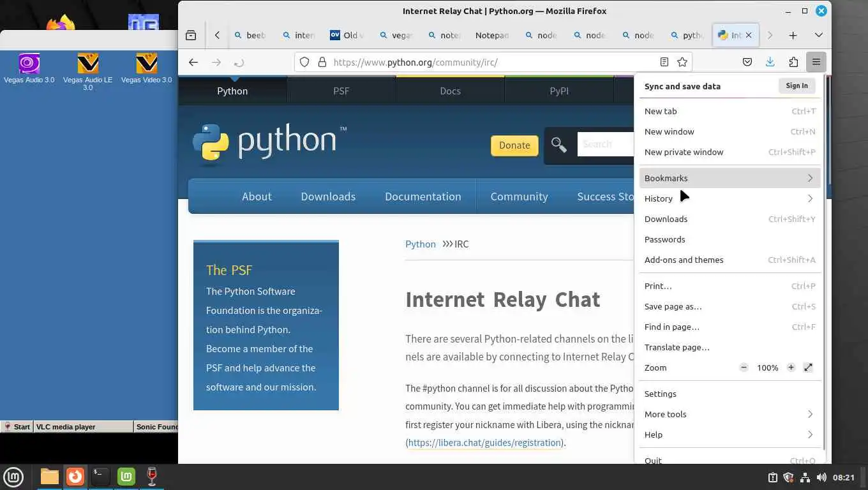Open the Docs top navigation tab
868x490 pixels.
[x=450, y=91]
